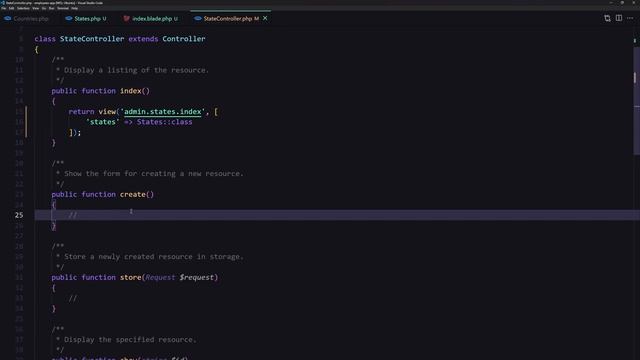Screen dimensions: 640x360
Task: Click the 'states' array key
Action: (102, 122)
